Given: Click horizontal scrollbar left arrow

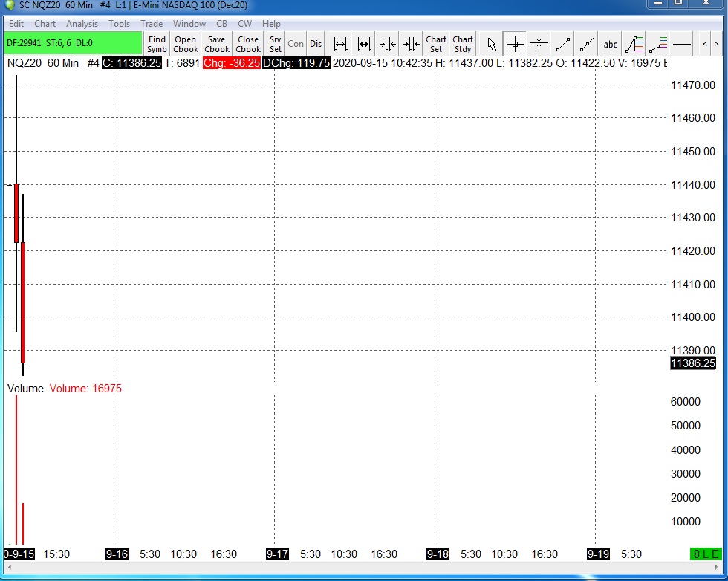Looking at the screenshot, I should pyautogui.click(x=9, y=567).
